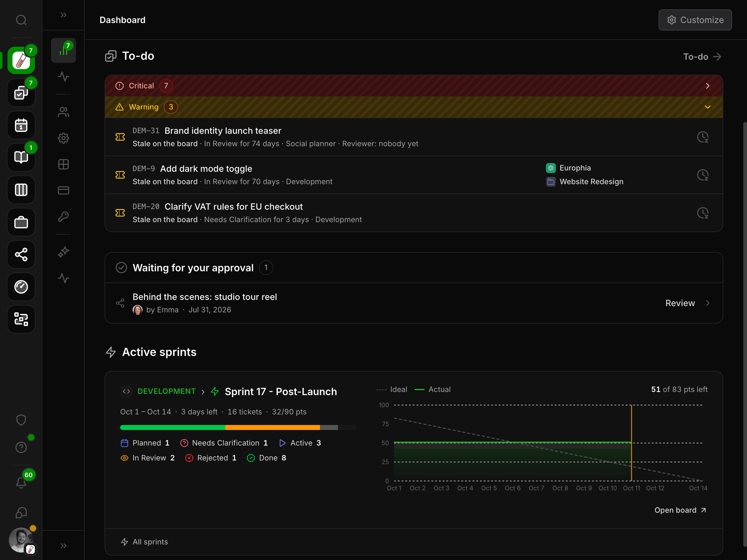Image resolution: width=747 pixels, height=560 pixels.
Task: Expand the secondary sidebar with top double chevron
Action: pos(63,15)
